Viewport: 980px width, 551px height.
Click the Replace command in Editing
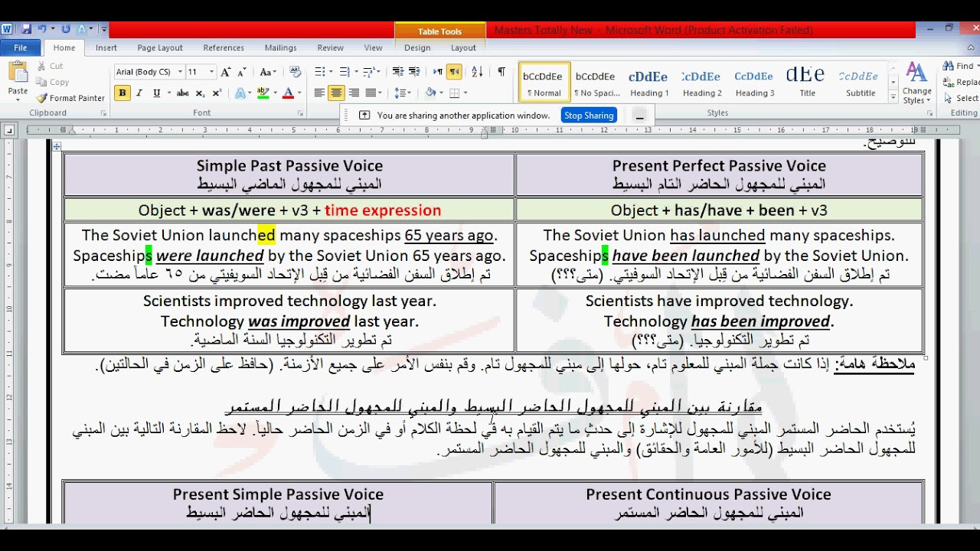pyautogui.click(x=961, y=82)
